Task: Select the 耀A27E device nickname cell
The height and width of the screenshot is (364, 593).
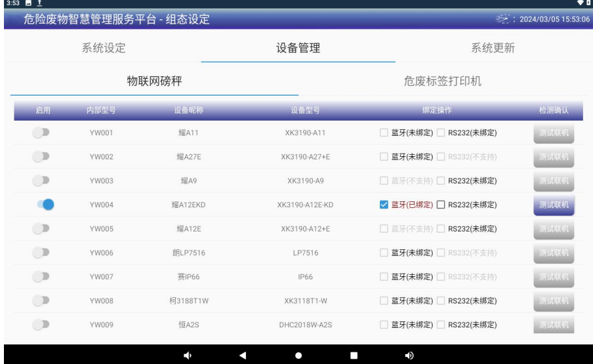Action: click(189, 157)
